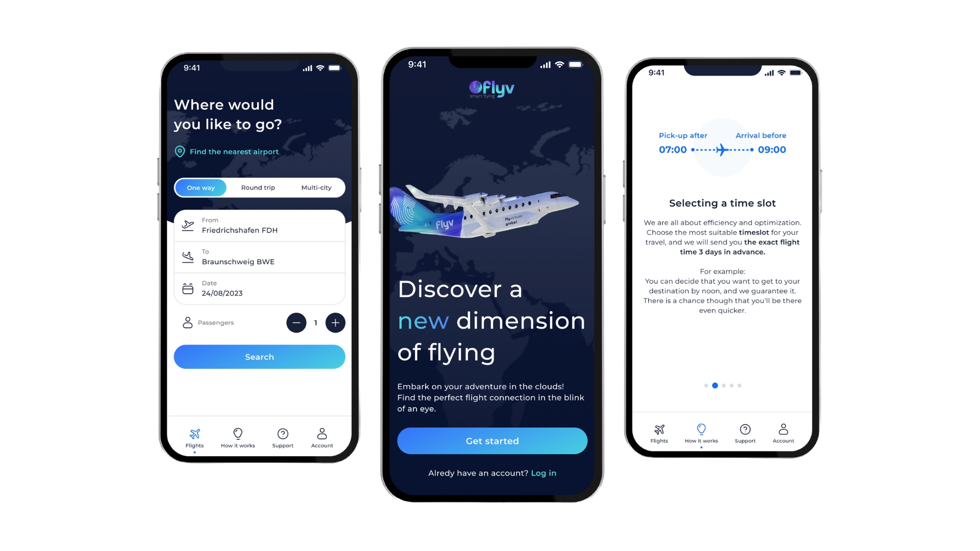
Task: Click Log in link on welcome screen
Action: pos(543,472)
